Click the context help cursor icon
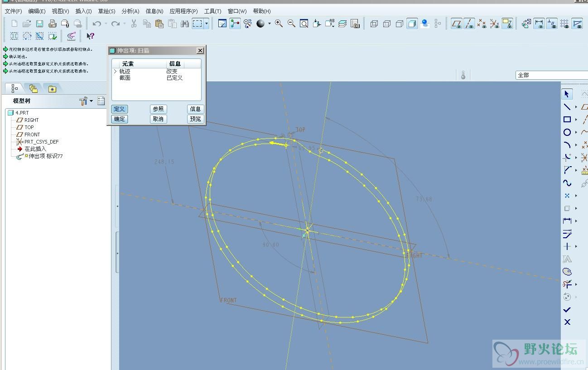 [90, 36]
